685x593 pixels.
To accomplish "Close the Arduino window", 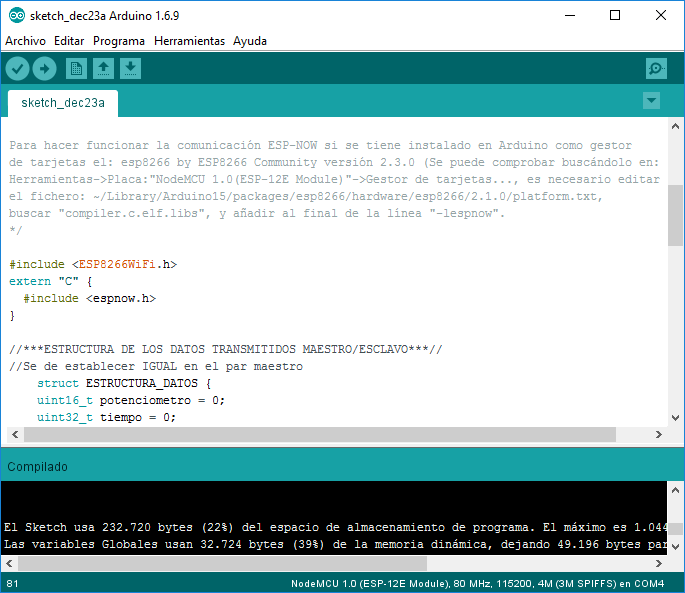I will pos(661,16).
